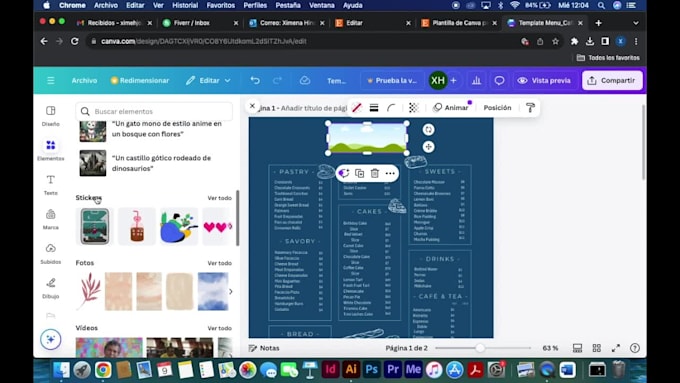This screenshot has height=383, width=680.
Task: Click the copy style paint roller icon
Action: tap(530, 108)
